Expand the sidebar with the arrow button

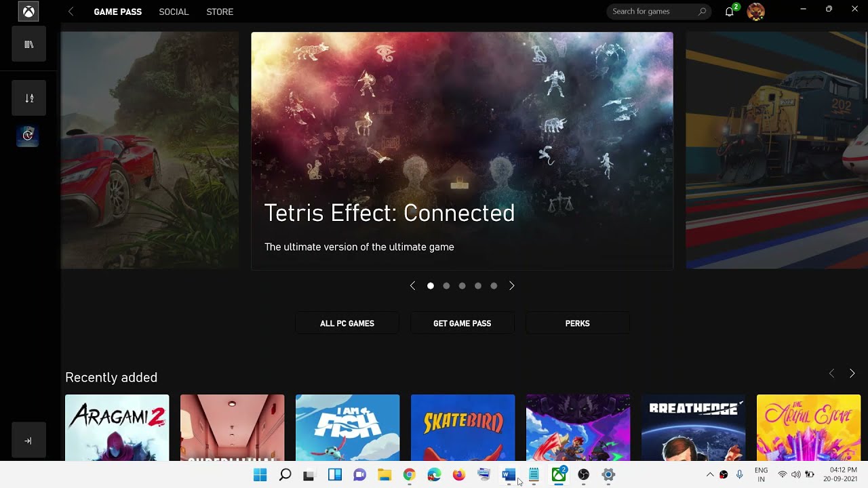[28, 441]
